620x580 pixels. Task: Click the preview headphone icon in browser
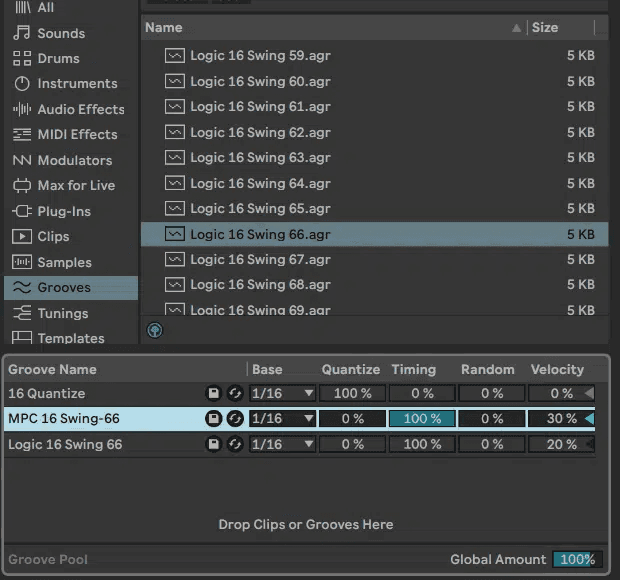pyautogui.click(x=155, y=330)
